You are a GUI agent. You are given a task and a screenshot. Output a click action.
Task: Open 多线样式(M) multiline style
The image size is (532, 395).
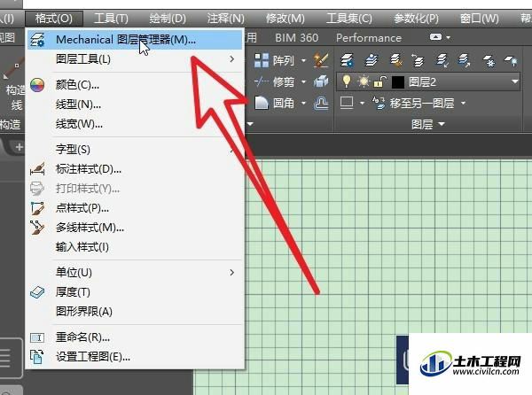tap(135, 228)
